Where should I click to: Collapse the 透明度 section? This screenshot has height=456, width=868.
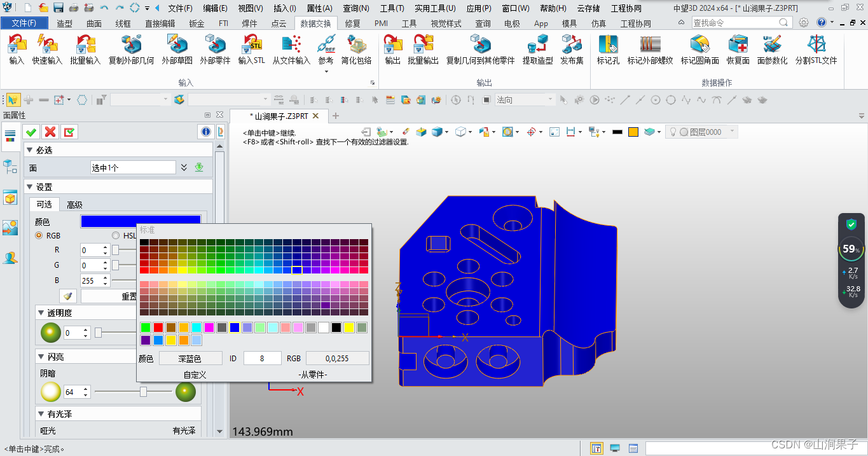coord(40,312)
